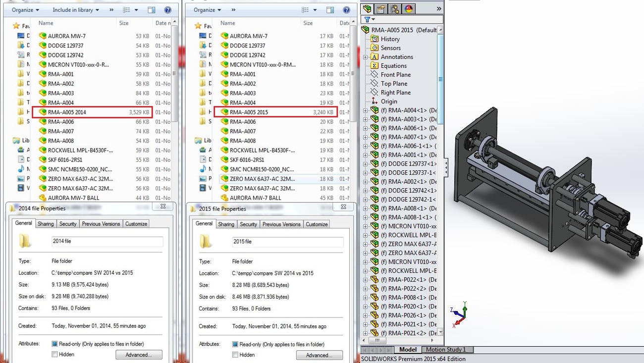Select the Front Plane icon
This screenshot has width=644, height=363.
[375, 75]
